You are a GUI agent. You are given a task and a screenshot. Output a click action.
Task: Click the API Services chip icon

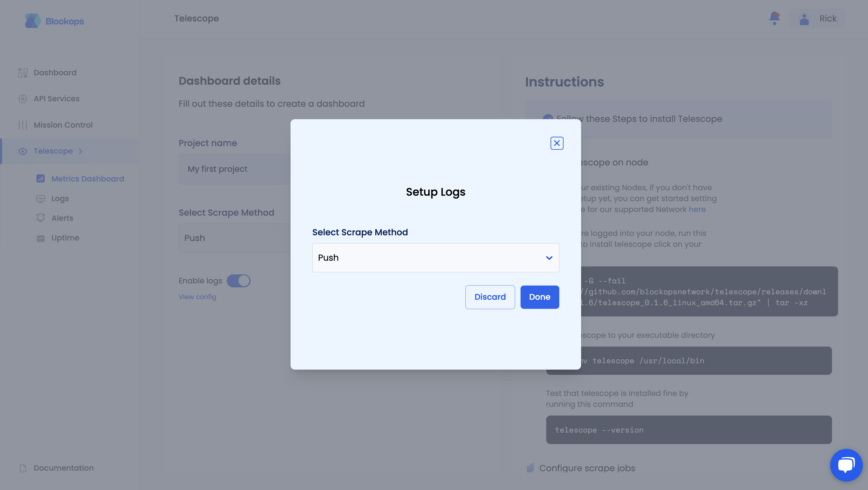(x=23, y=99)
